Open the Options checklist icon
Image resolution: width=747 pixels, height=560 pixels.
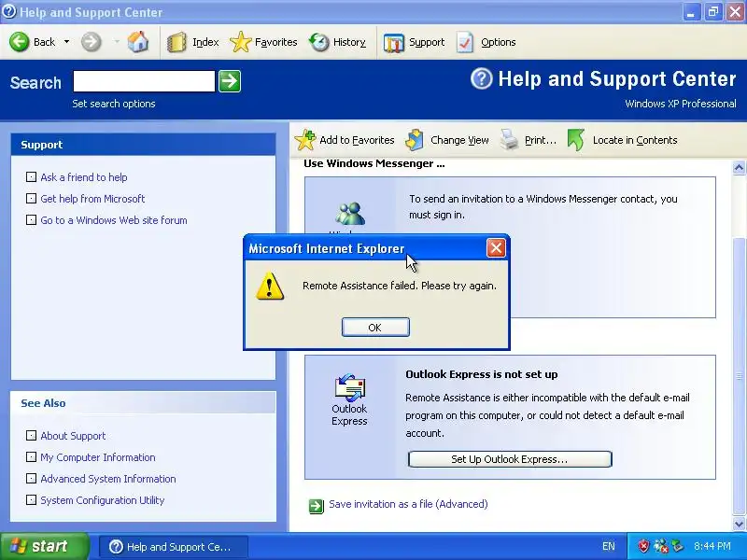[465, 42]
